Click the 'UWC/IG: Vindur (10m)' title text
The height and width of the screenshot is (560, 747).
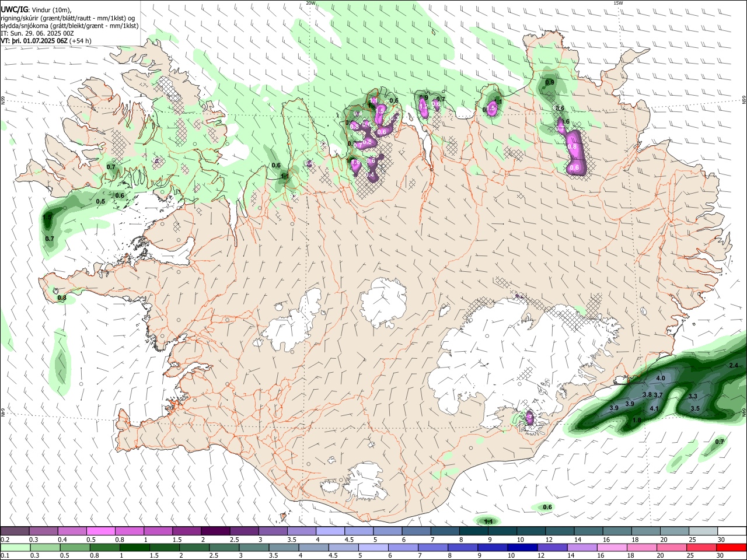click(x=36, y=9)
